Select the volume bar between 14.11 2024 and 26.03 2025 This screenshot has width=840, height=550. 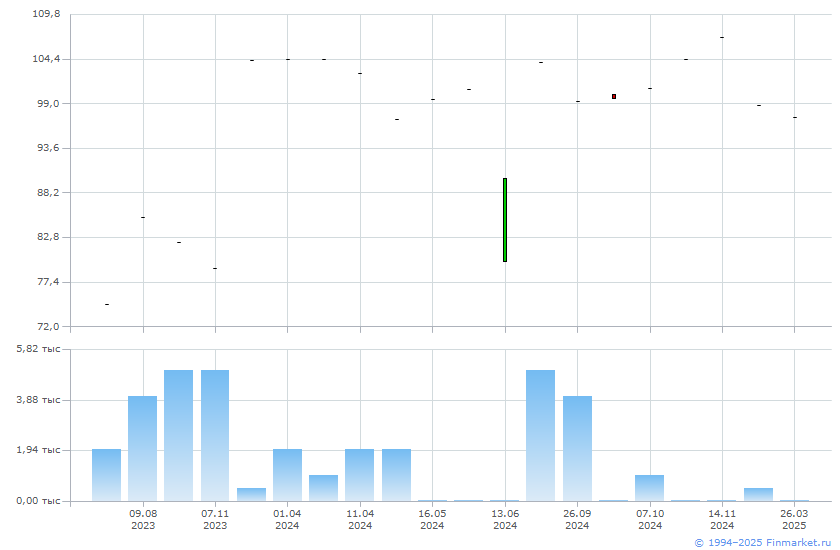pyautogui.click(x=759, y=494)
